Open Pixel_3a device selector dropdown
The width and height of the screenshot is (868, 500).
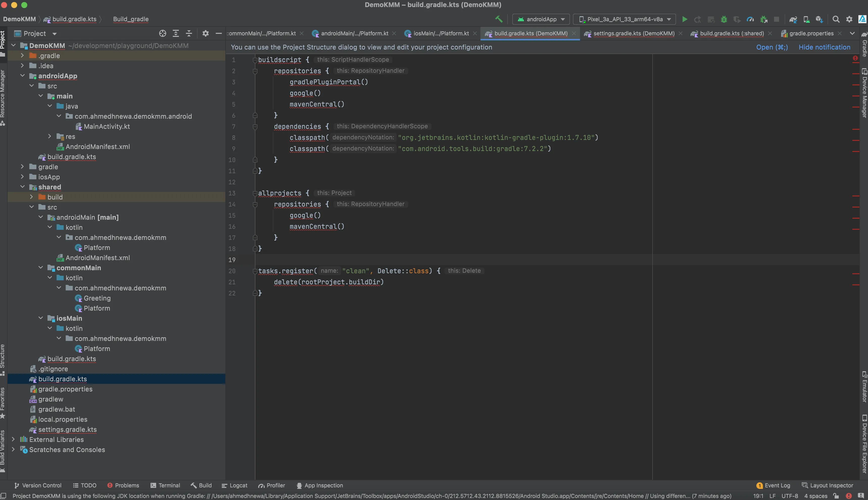point(624,19)
